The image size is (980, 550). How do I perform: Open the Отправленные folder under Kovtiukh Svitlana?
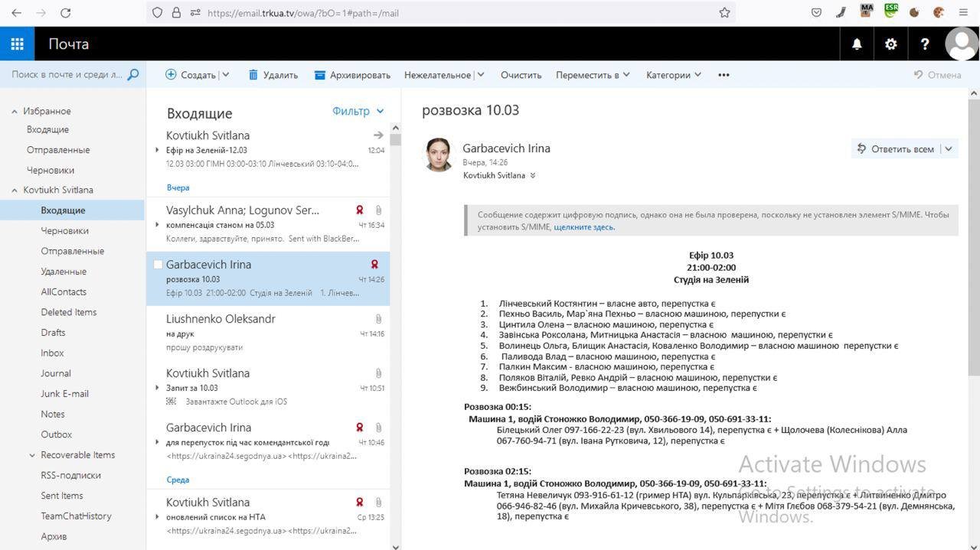pyautogui.click(x=72, y=251)
